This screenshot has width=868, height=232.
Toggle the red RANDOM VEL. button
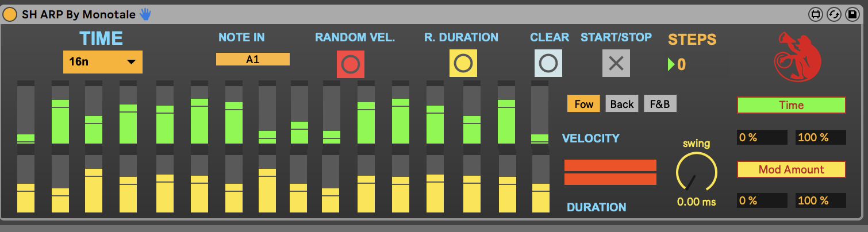[x=350, y=64]
